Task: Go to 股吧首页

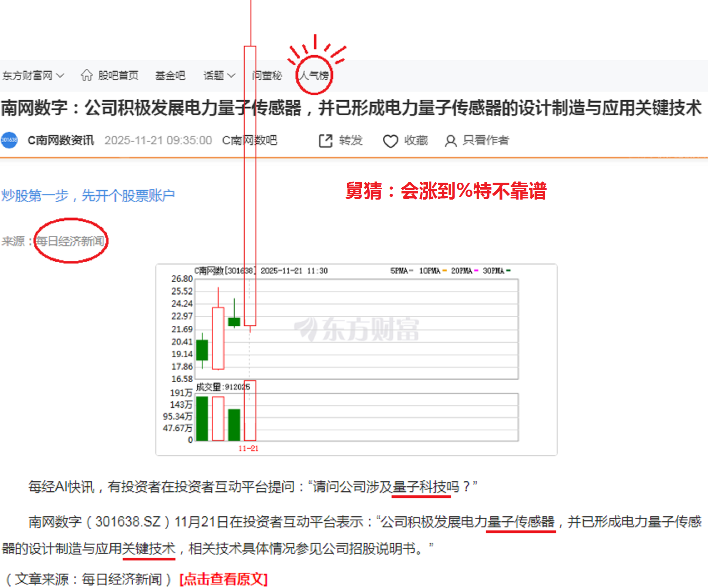Action: point(118,75)
